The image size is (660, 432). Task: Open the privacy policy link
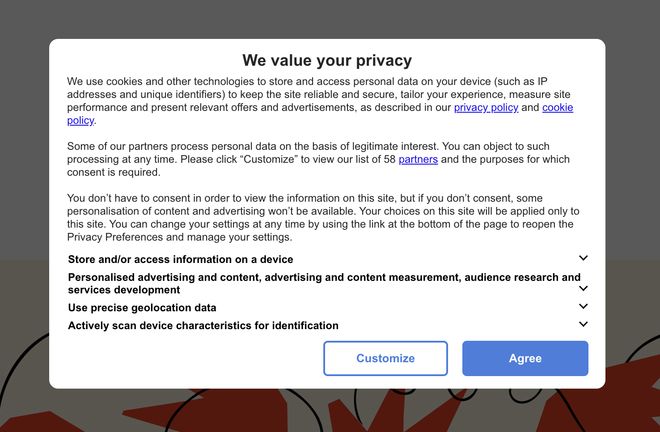point(486,107)
